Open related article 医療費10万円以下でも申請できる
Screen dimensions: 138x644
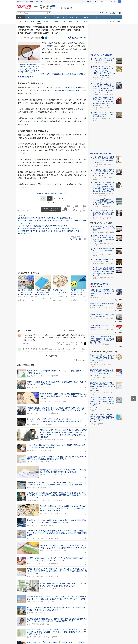click(45, 218)
